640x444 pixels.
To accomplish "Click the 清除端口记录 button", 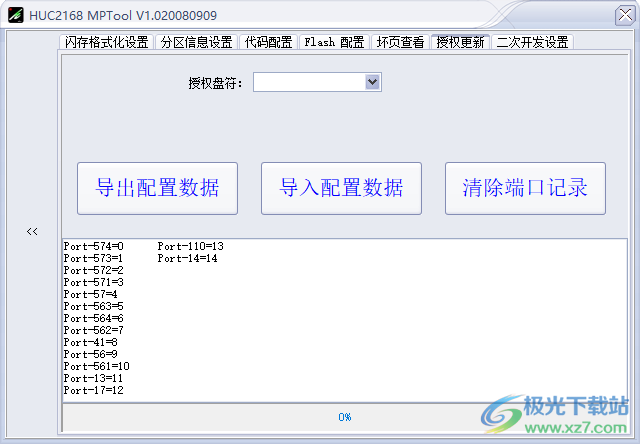I will pyautogui.click(x=525, y=188).
